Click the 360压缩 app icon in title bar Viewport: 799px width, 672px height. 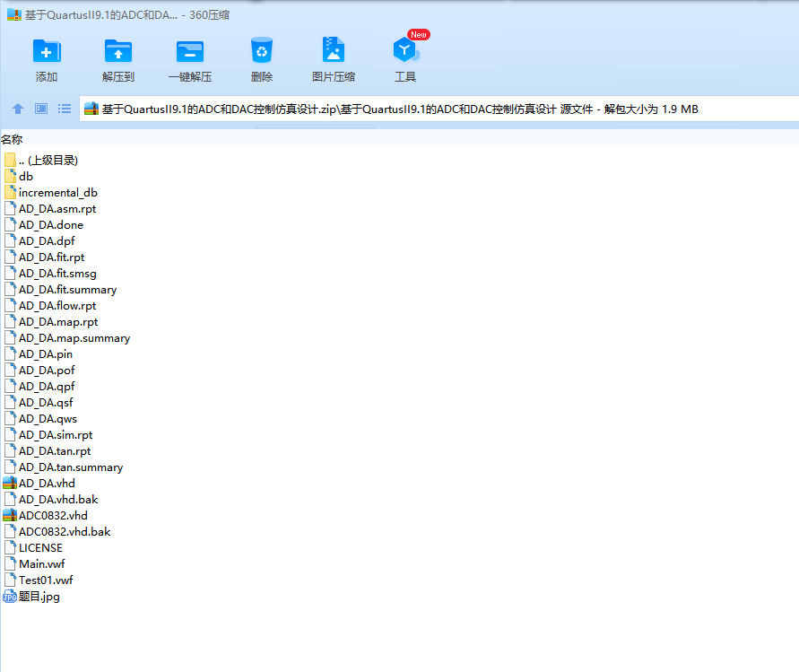(13, 14)
